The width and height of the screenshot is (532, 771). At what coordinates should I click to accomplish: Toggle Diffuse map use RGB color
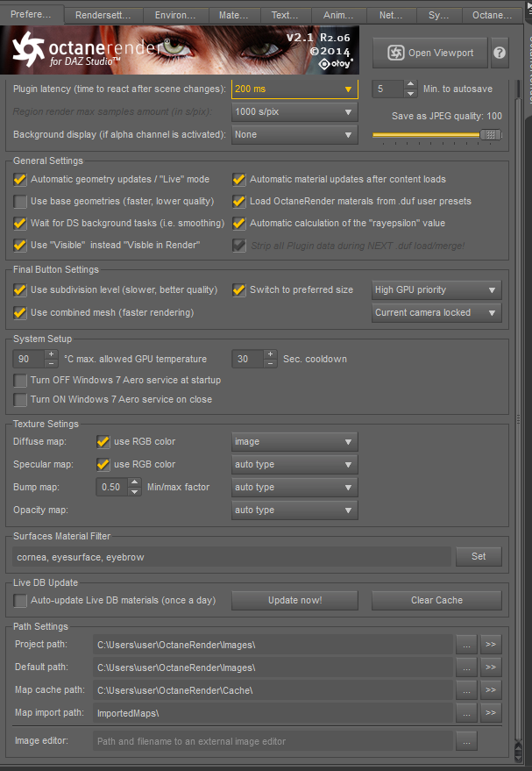point(103,441)
